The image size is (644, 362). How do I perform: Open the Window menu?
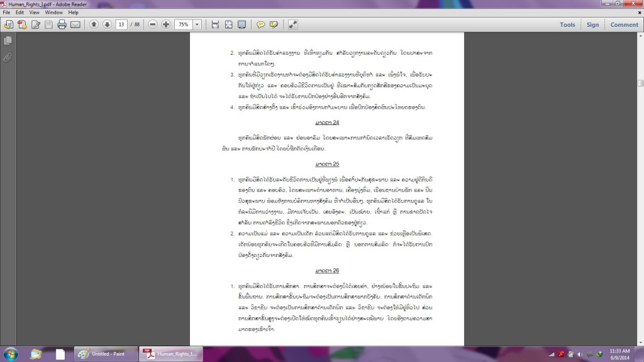pyautogui.click(x=54, y=12)
